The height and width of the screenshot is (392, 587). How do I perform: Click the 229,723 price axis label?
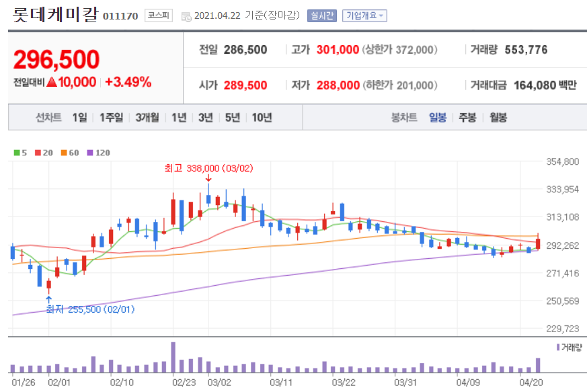[x=562, y=329]
